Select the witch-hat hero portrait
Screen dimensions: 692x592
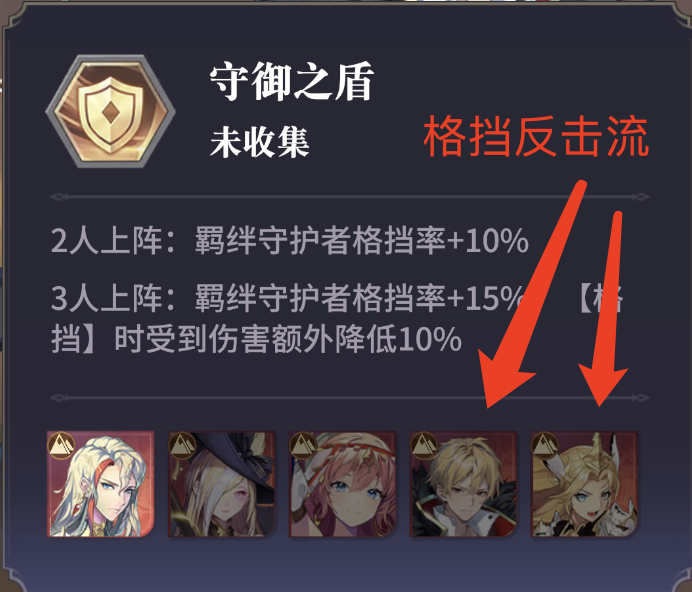222,484
